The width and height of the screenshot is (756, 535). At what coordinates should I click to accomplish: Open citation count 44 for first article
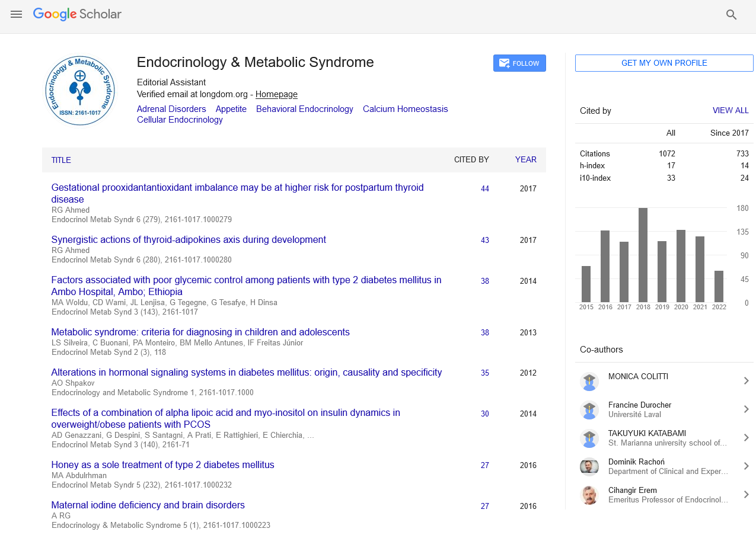click(484, 189)
